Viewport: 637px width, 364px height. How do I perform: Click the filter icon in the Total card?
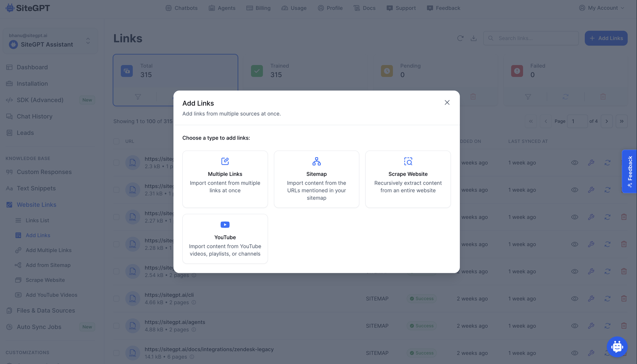tap(138, 97)
